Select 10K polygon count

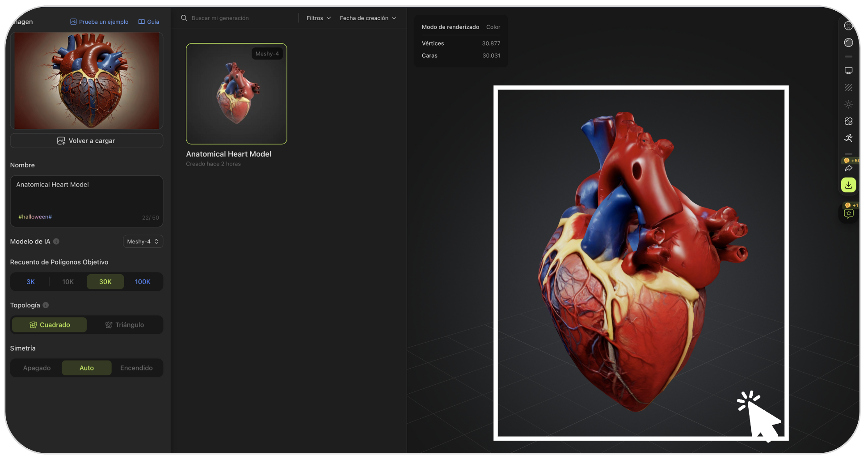coord(68,282)
